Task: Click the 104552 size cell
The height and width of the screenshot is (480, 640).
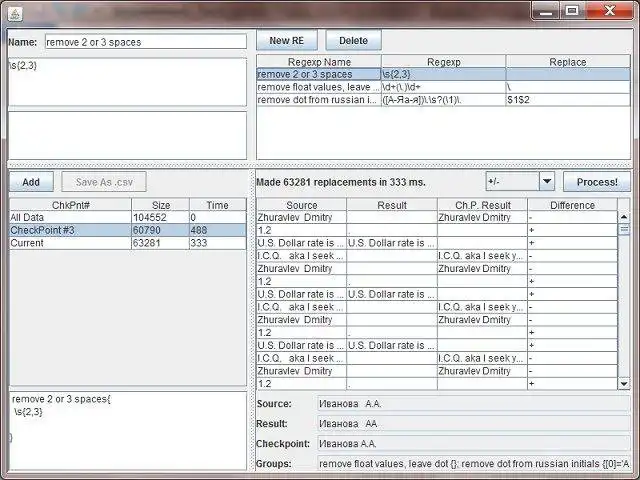Action: (161, 218)
